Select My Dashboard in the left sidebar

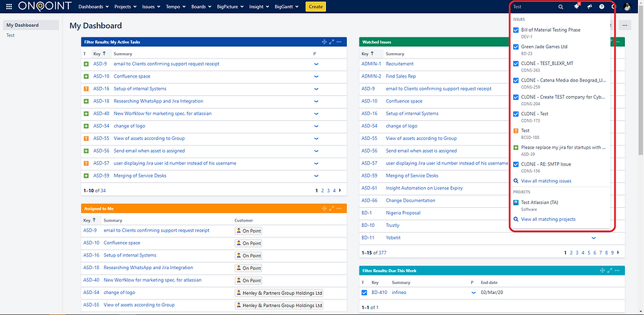tap(32, 25)
